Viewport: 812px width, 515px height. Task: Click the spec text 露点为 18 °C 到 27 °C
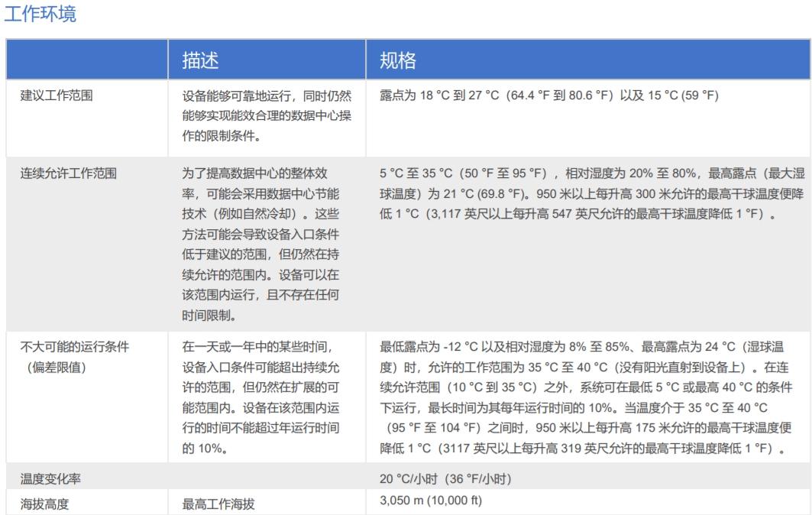pyautogui.click(x=548, y=96)
